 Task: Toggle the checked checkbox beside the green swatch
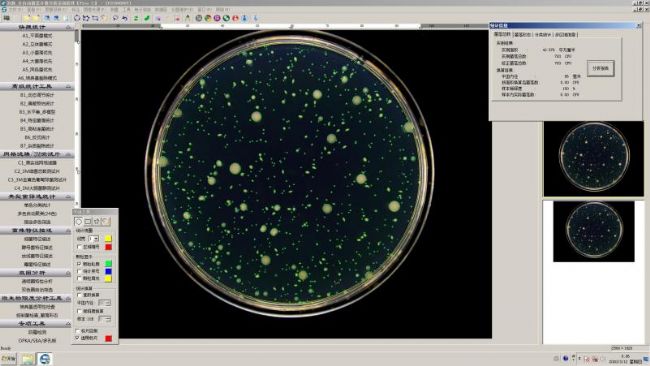point(79,264)
